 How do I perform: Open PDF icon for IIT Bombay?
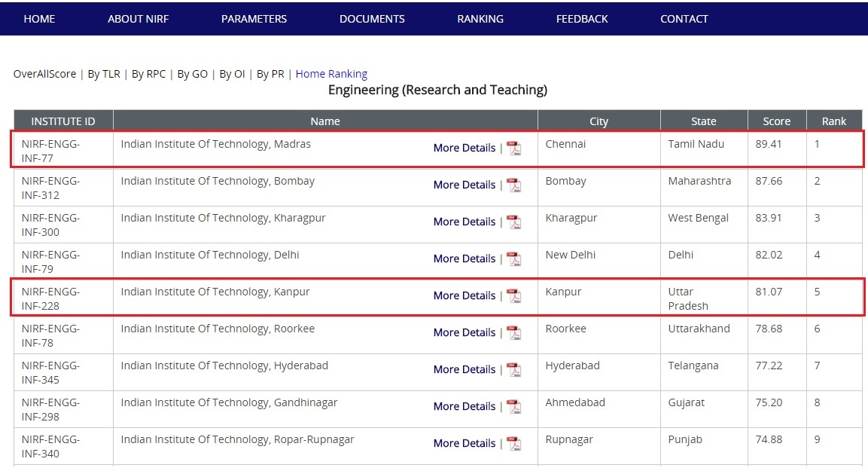(513, 185)
